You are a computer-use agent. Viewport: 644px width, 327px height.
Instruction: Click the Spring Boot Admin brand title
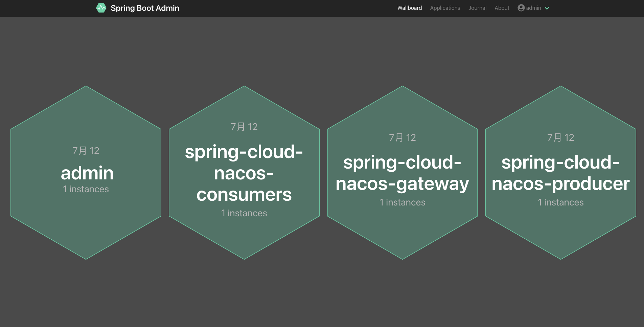pos(145,8)
